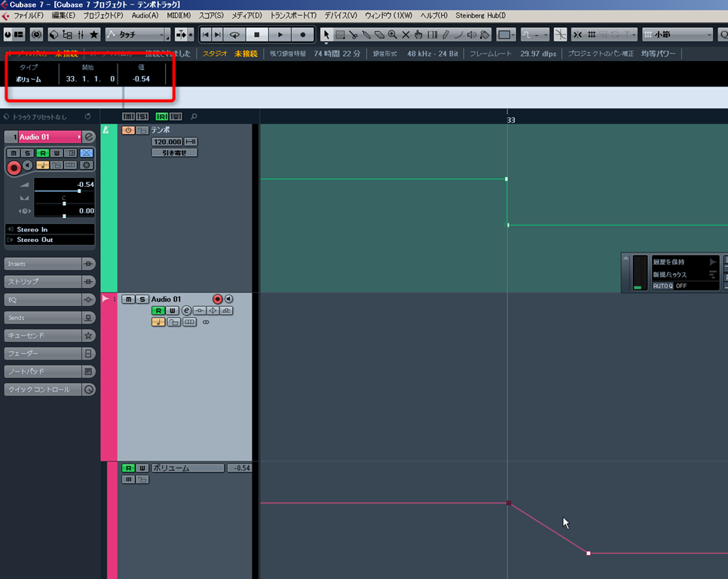The height and width of the screenshot is (579, 728).
Task: Edit the tempo value 120.000 field
Action: [x=167, y=142]
